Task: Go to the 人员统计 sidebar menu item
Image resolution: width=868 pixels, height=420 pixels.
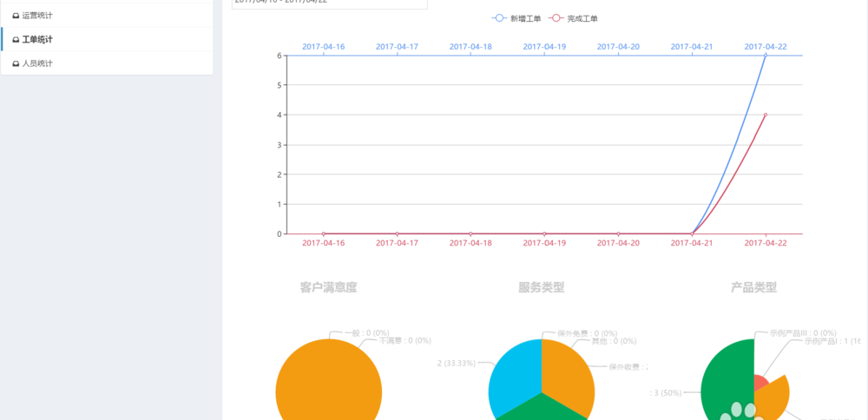Action: click(x=108, y=63)
